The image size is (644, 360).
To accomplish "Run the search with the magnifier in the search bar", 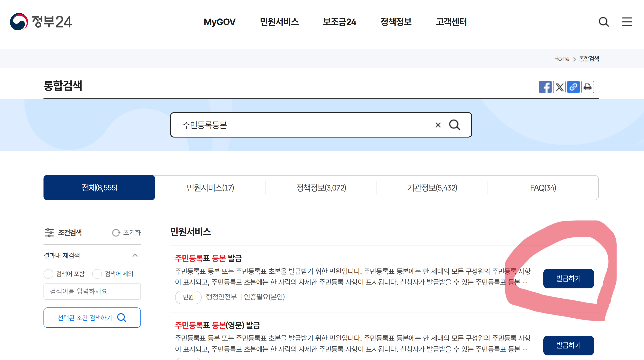I will tap(454, 125).
